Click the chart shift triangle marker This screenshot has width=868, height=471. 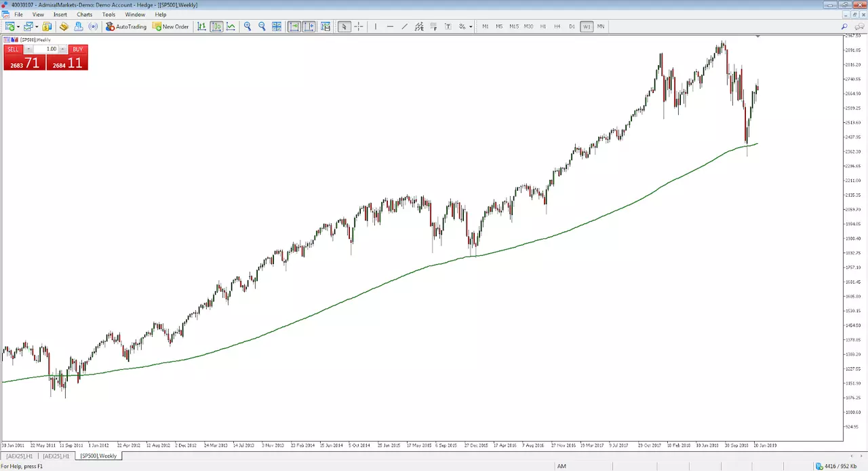[x=757, y=36]
